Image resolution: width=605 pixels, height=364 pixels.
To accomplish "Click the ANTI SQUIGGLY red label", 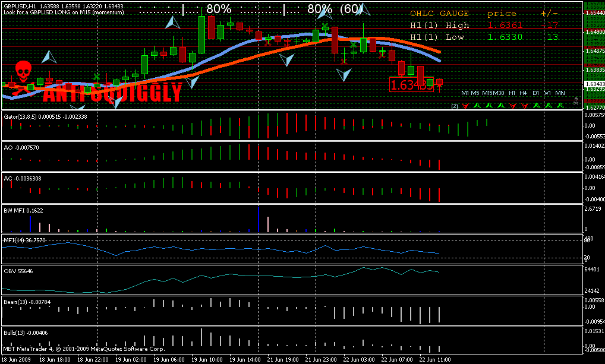I will click(x=112, y=93).
